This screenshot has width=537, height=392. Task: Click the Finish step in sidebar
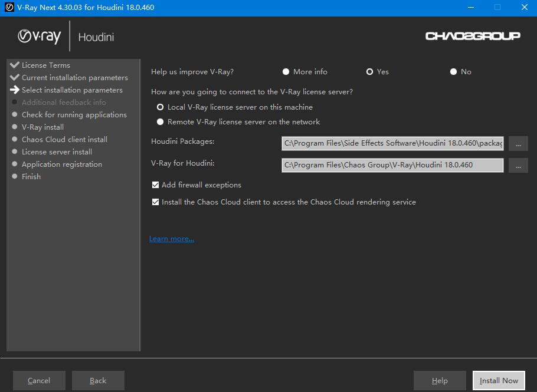[31, 176]
